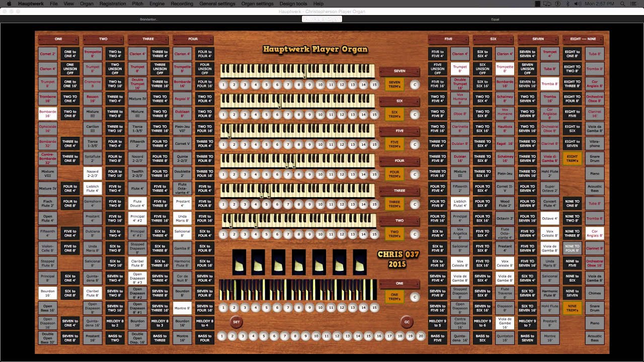Click the rightmost swell pedal
This screenshot has height=362, width=644.
(x=360, y=262)
